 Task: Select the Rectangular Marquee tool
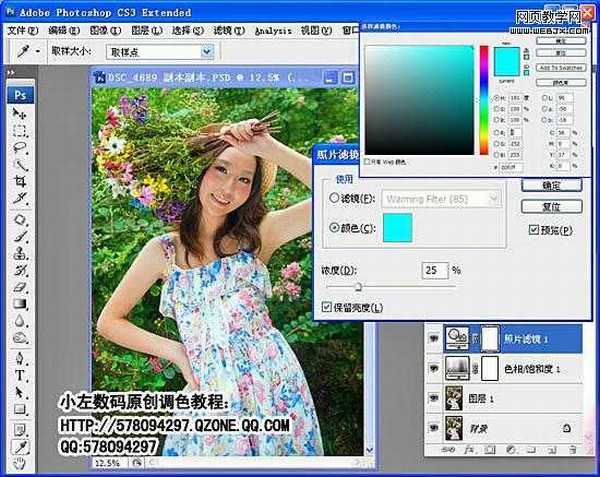(19, 131)
